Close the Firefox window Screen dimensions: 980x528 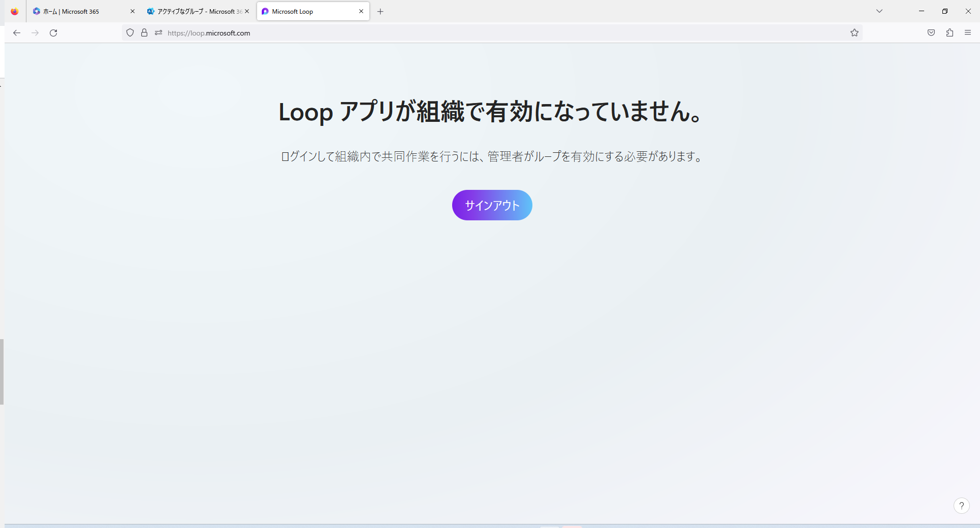tap(968, 11)
